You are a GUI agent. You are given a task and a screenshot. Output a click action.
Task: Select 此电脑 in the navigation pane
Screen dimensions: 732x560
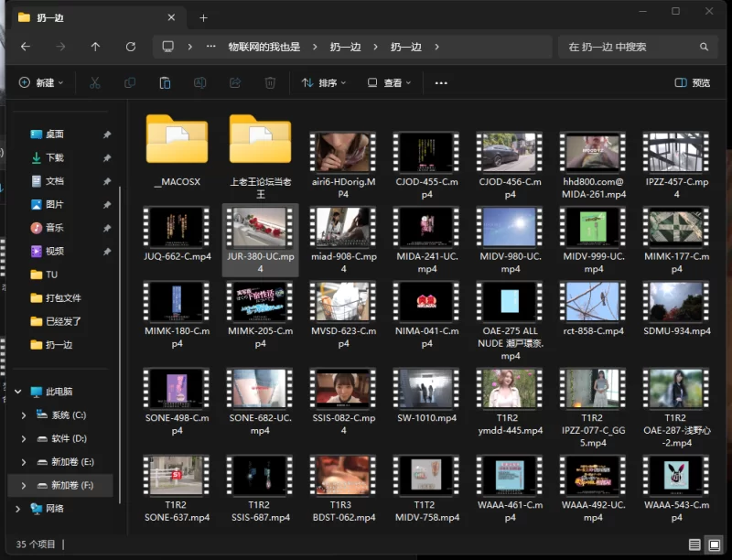pyautogui.click(x=59, y=392)
